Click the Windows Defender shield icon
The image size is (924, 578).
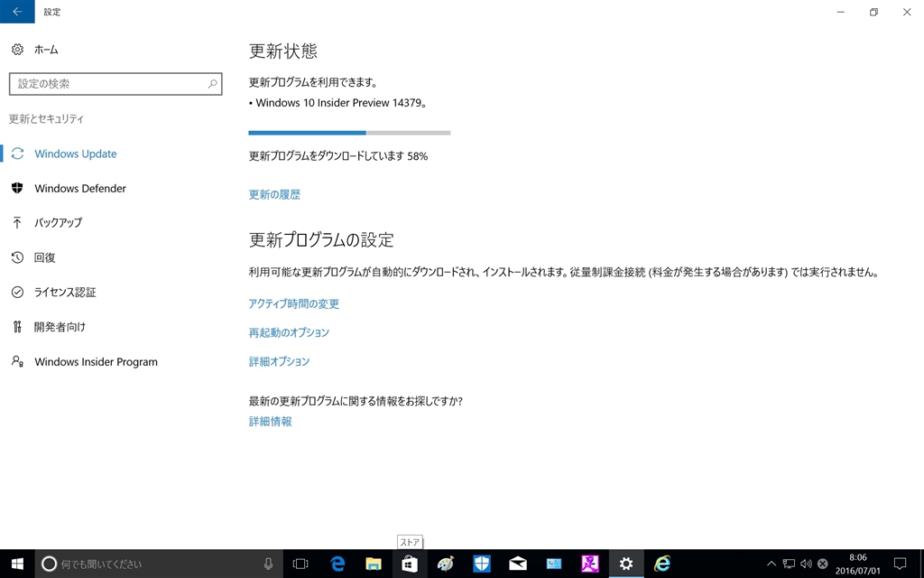pyautogui.click(x=18, y=188)
